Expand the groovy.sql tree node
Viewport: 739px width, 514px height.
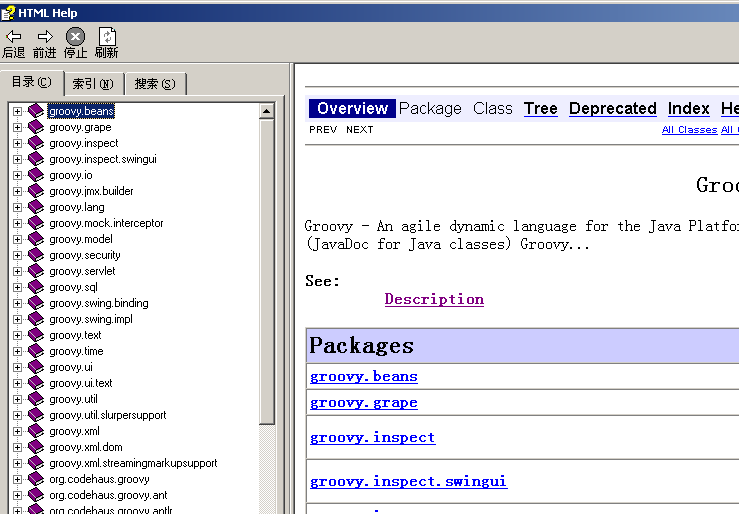click(17, 287)
